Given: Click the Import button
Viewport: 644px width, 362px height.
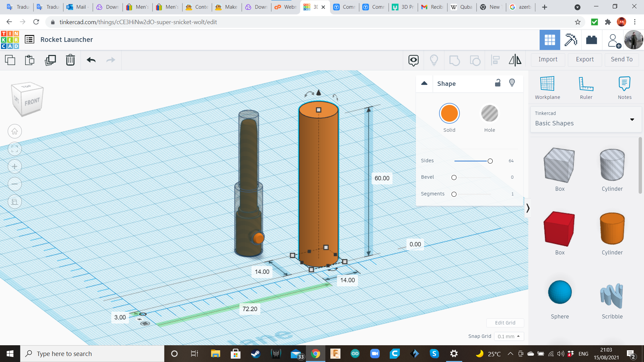Looking at the screenshot, I should coord(548,59).
